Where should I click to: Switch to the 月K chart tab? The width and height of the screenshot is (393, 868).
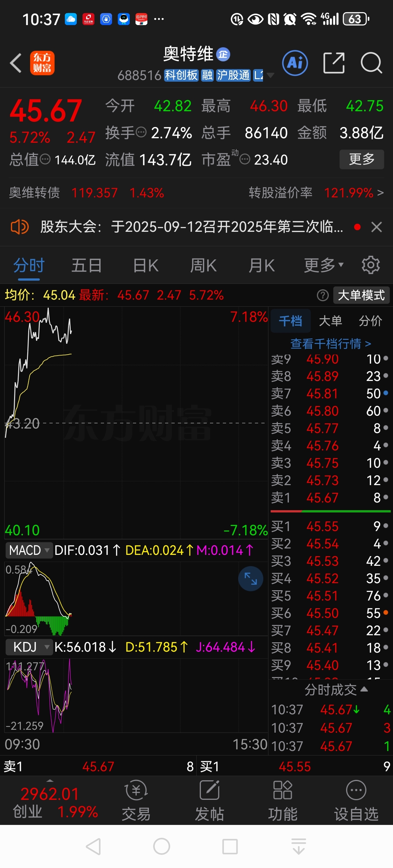click(262, 265)
